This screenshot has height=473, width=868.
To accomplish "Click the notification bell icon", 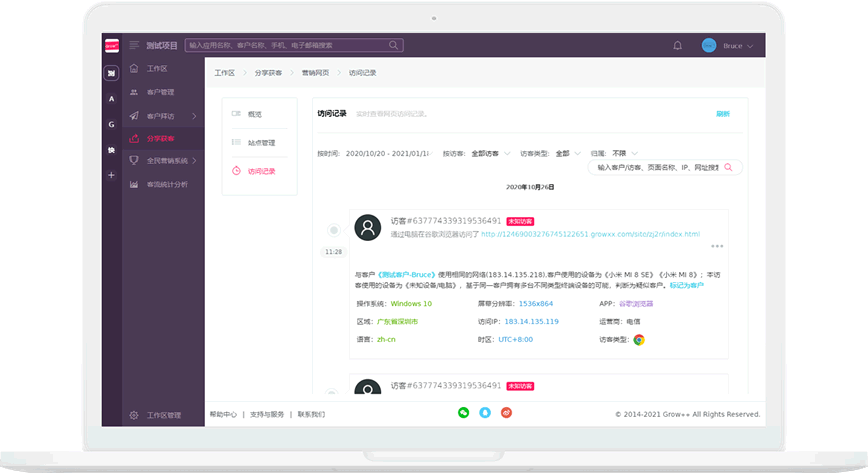I will 678,46.
